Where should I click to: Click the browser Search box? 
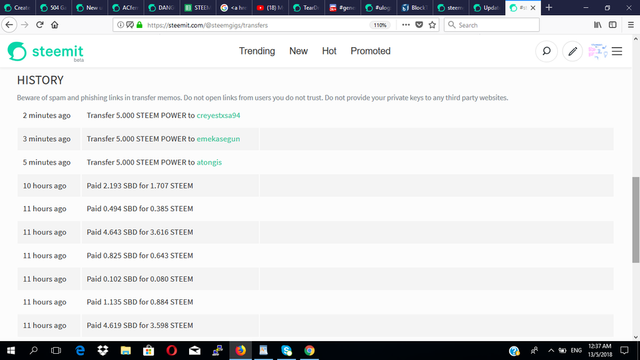pyautogui.click(x=492, y=25)
